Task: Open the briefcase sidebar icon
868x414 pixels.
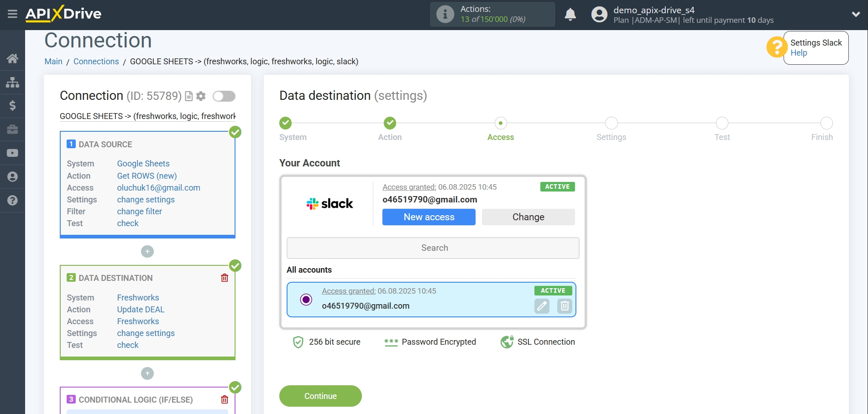Action: pos(12,129)
